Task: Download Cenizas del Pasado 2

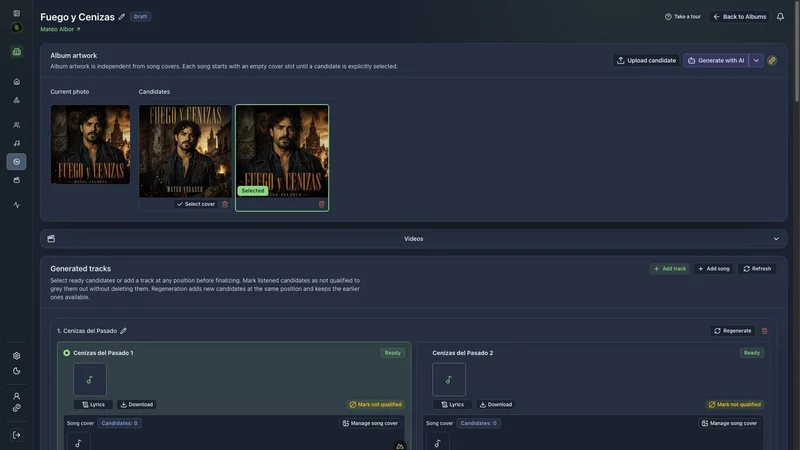Action: click(x=496, y=405)
